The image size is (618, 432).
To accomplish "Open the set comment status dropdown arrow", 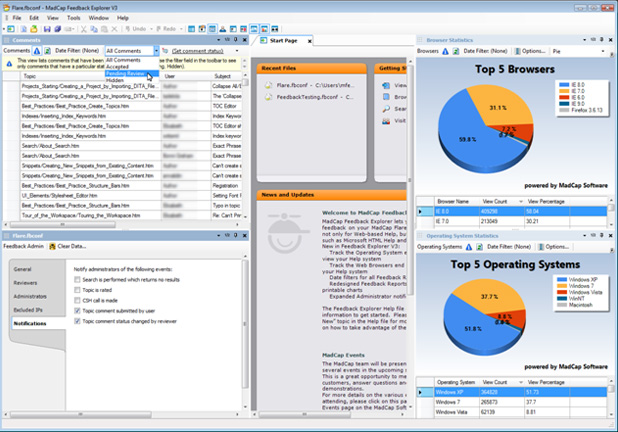I will click(x=237, y=51).
